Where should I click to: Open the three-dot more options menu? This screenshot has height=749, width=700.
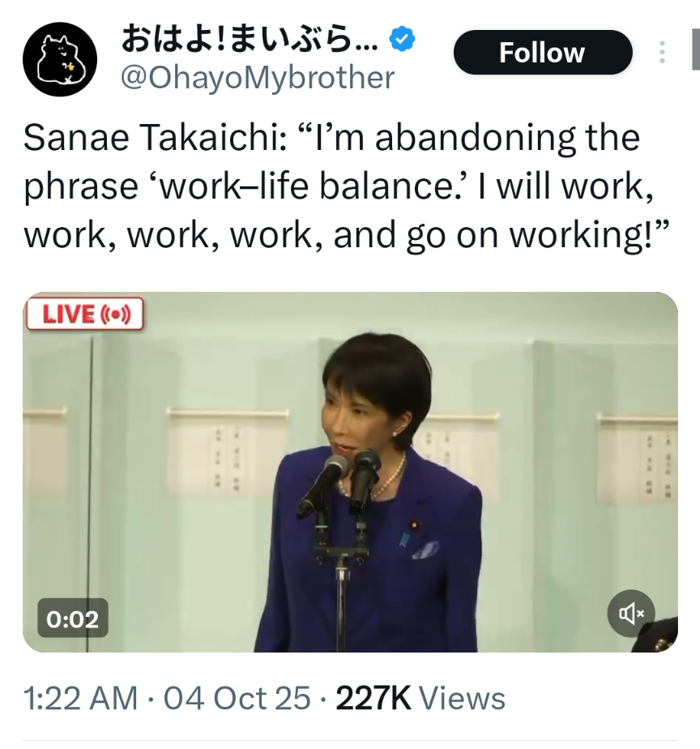[662, 53]
